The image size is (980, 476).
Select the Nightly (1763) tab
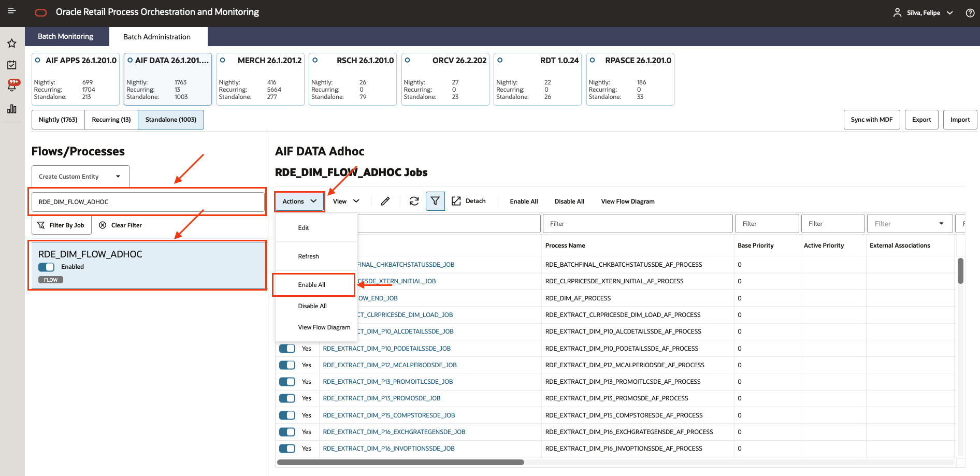pos(58,120)
